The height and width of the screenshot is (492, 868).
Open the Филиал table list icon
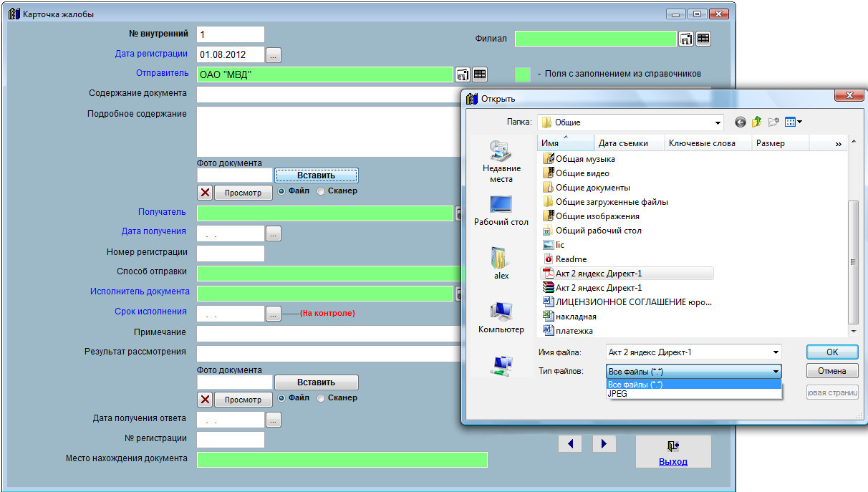click(x=703, y=39)
